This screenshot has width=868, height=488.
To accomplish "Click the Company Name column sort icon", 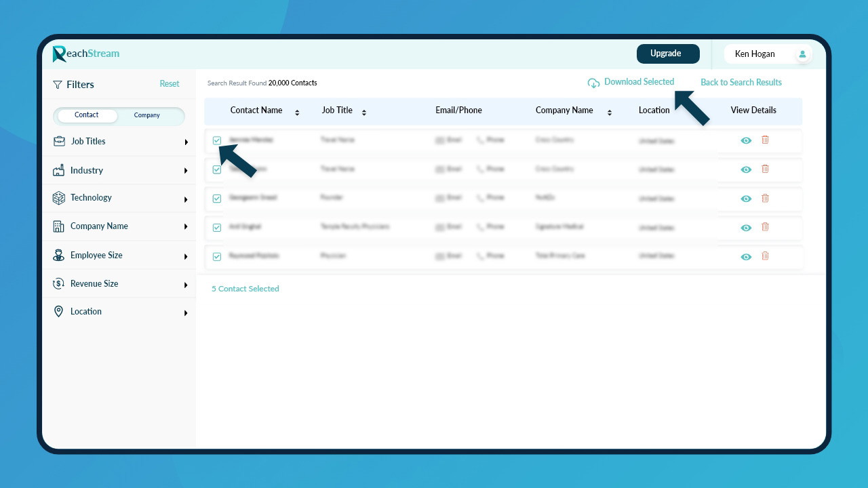I will [x=610, y=113].
